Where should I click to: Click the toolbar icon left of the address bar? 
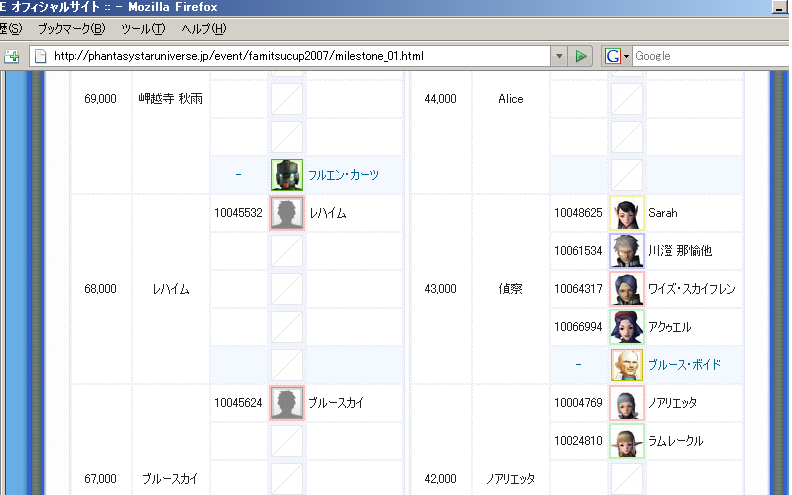point(12,56)
